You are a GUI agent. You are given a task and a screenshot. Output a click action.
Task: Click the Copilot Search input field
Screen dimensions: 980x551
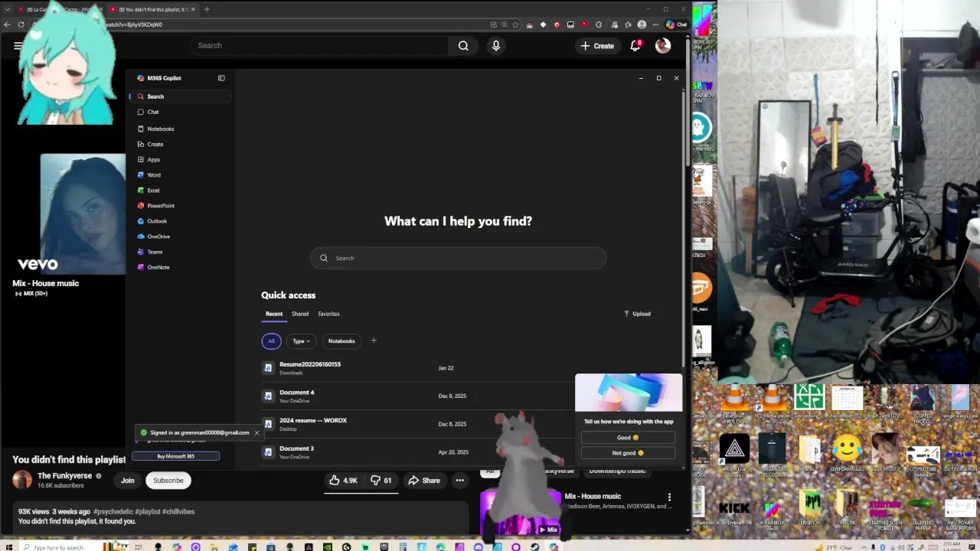(458, 258)
